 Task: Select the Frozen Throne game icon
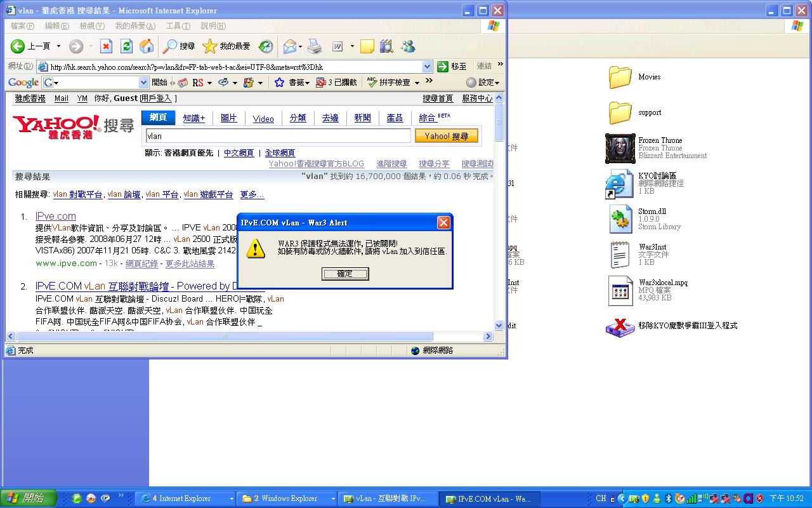[620, 149]
